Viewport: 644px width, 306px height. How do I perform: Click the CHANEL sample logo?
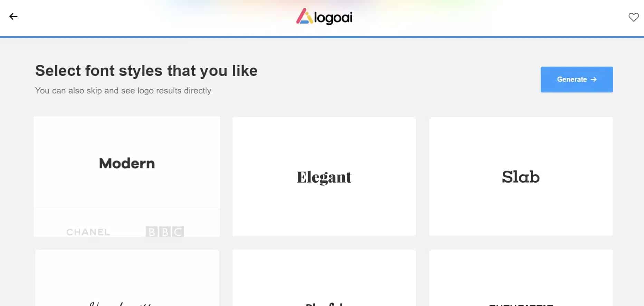88,232
